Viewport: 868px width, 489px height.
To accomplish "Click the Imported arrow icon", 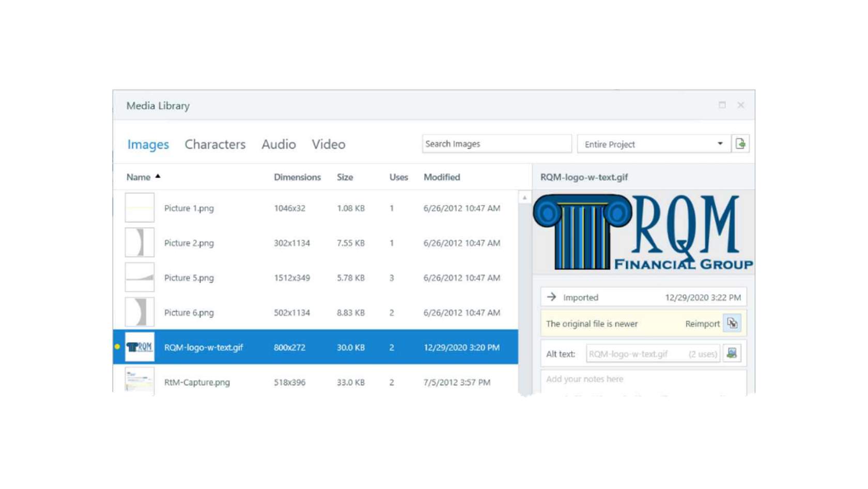I will pyautogui.click(x=551, y=297).
